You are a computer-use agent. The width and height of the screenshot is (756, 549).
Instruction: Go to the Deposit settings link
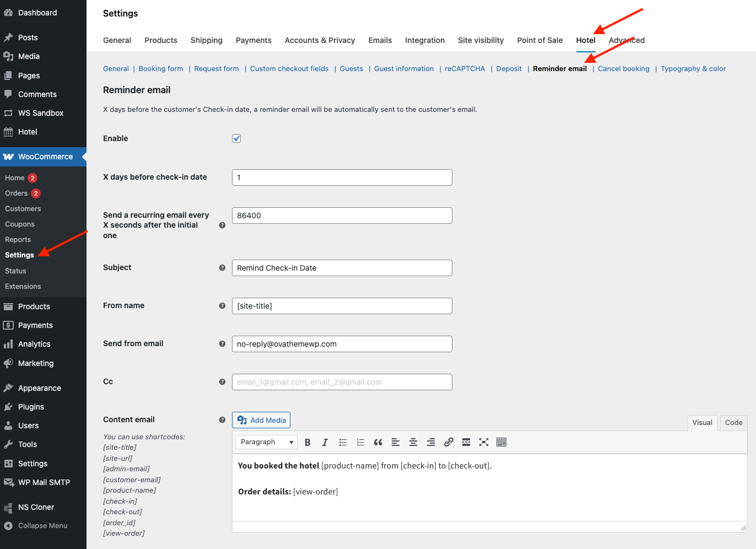[x=509, y=69]
